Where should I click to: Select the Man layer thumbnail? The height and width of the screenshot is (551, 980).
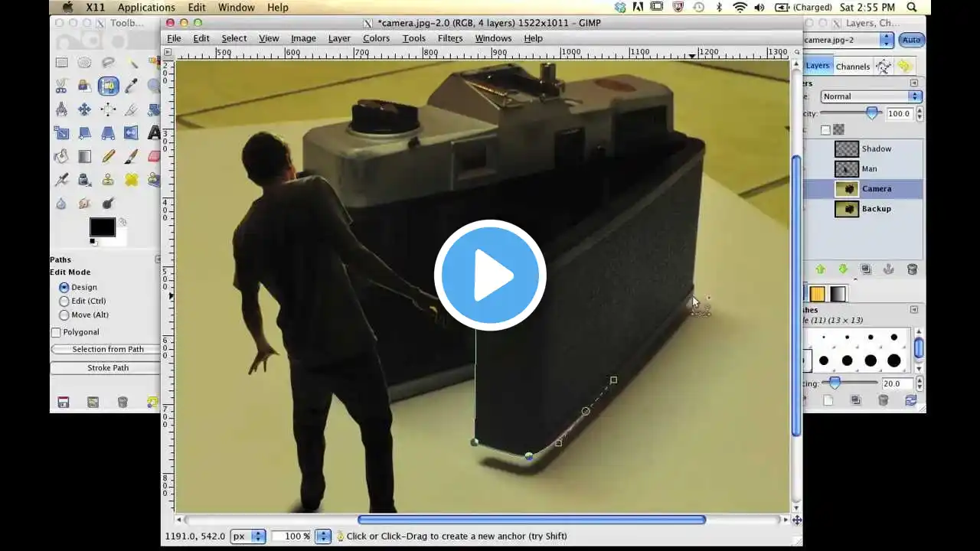tap(846, 168)
